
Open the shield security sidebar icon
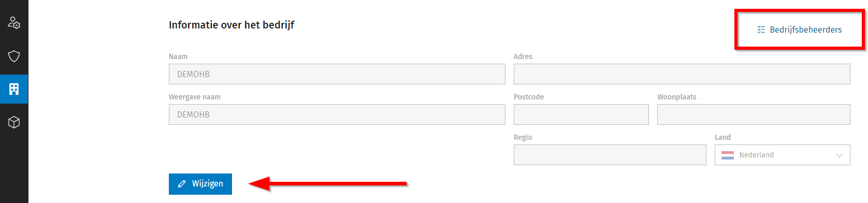pos(14,56)
